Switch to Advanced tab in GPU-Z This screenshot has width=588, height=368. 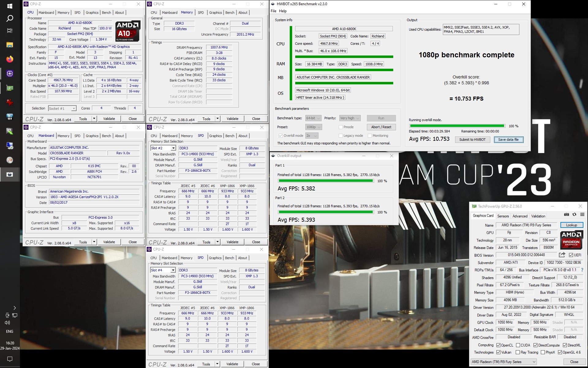coord(520,216)
